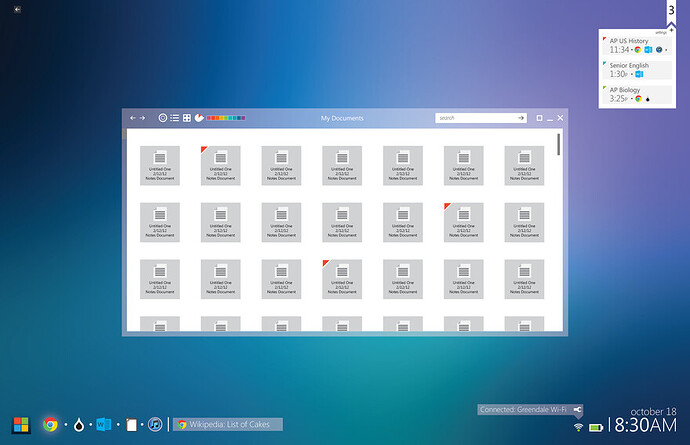Click share icon in Wi-Fi tooltip
Screen dimensions: 690x445
577,409
